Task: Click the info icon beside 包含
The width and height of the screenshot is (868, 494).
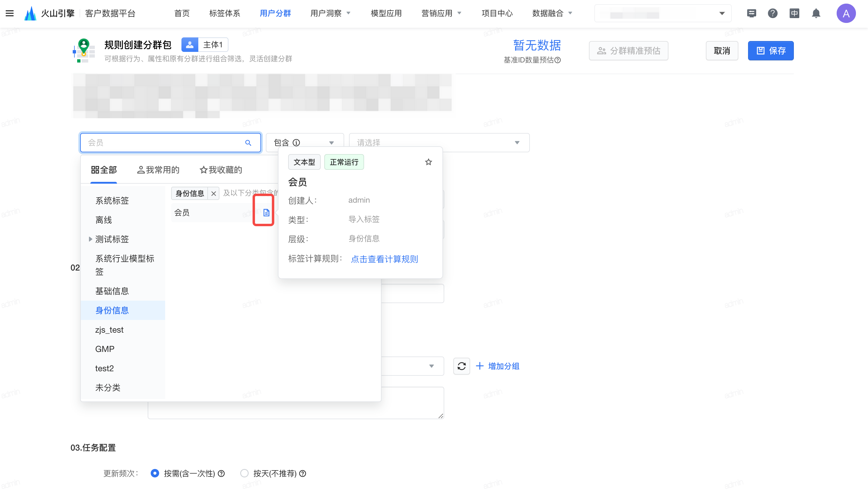Action: (x=296, y=142)
